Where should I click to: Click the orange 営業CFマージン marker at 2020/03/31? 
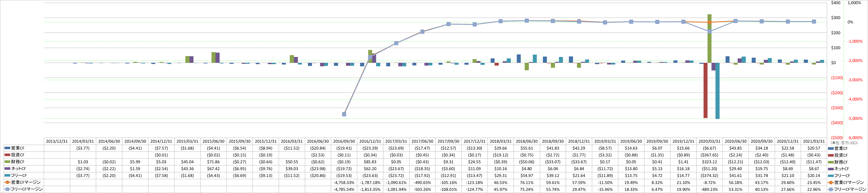click(709, 22)
